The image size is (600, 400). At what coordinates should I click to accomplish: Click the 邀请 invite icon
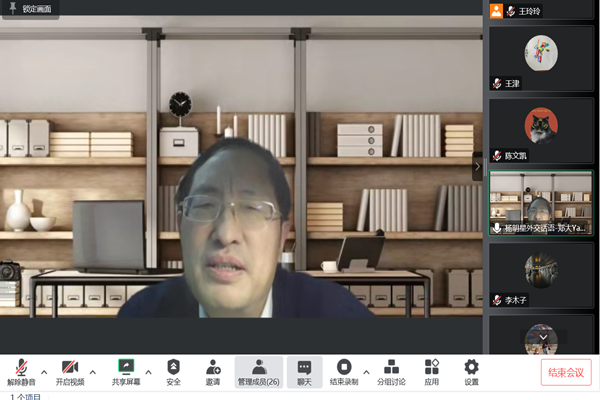[x=213, y=371]
